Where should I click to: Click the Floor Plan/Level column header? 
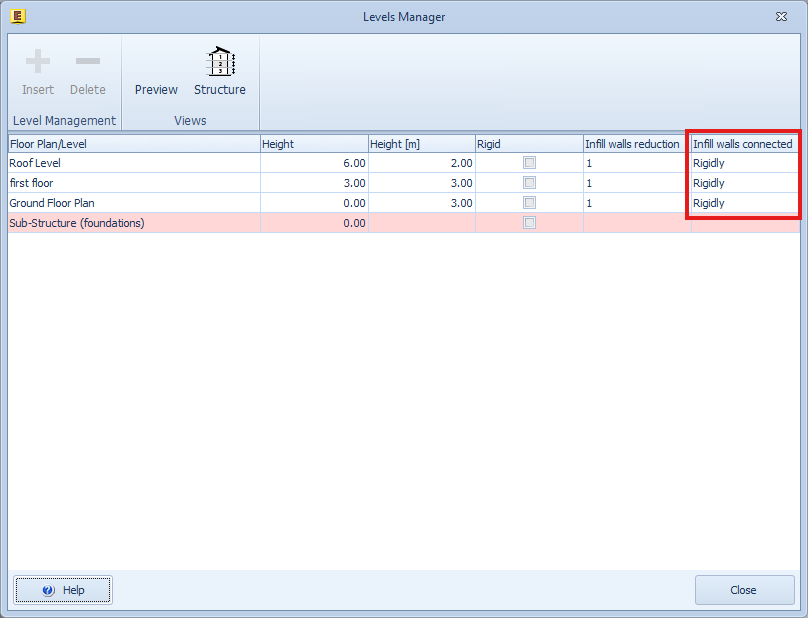coord(133,144)
